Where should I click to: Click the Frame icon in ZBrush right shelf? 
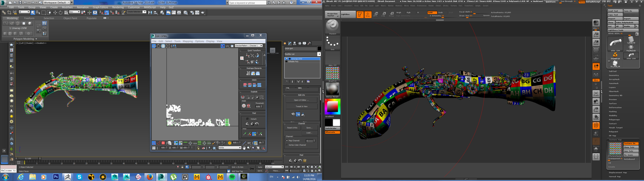click(x=596, y=94)
